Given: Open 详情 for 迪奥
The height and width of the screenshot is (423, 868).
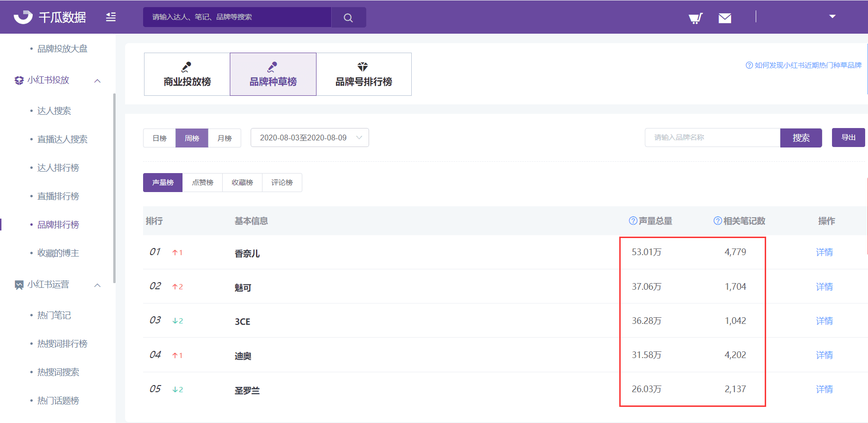Looking at the screenshot, I should [824, 355].
